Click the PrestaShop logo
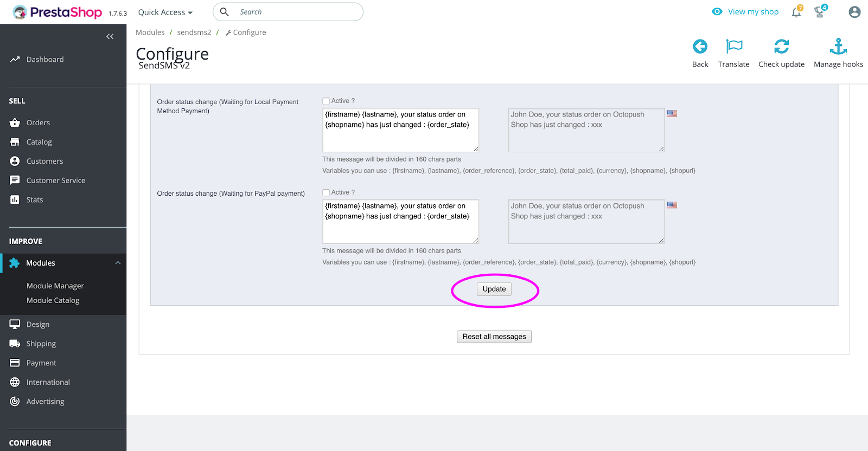The height and width of the screenshot is (451, 868). tap(57, 12)
